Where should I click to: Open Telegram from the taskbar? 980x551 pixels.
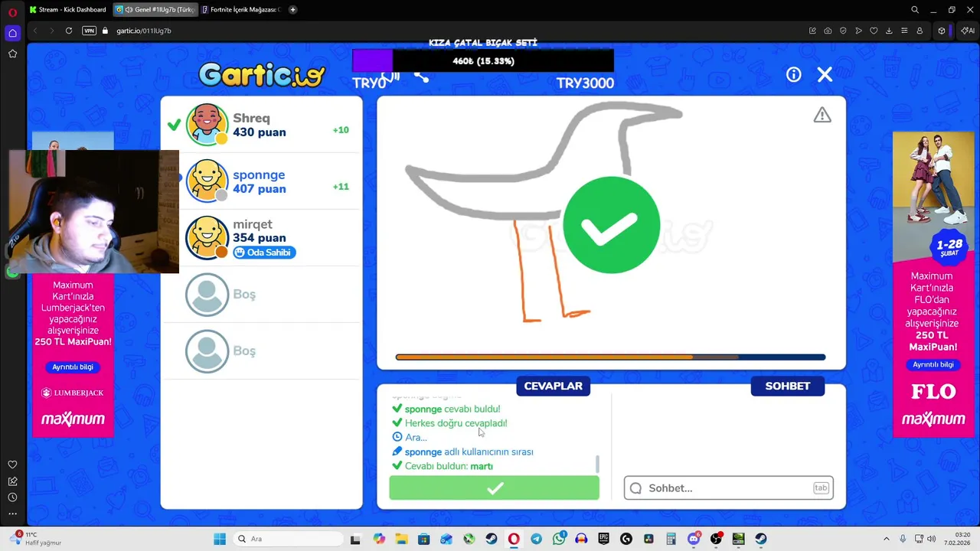coord(536,539)
